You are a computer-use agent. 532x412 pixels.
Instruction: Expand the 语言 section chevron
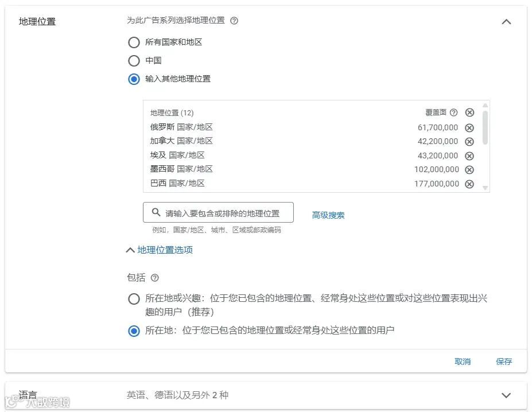506,395
